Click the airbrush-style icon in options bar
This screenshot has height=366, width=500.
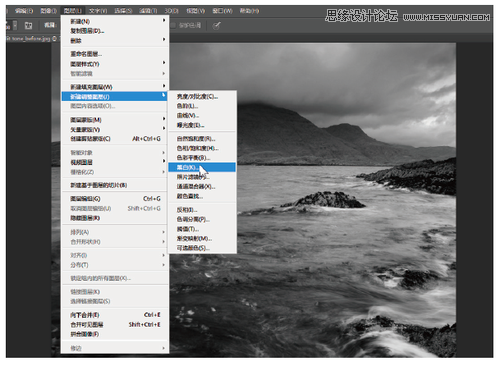tap(216, 25)
